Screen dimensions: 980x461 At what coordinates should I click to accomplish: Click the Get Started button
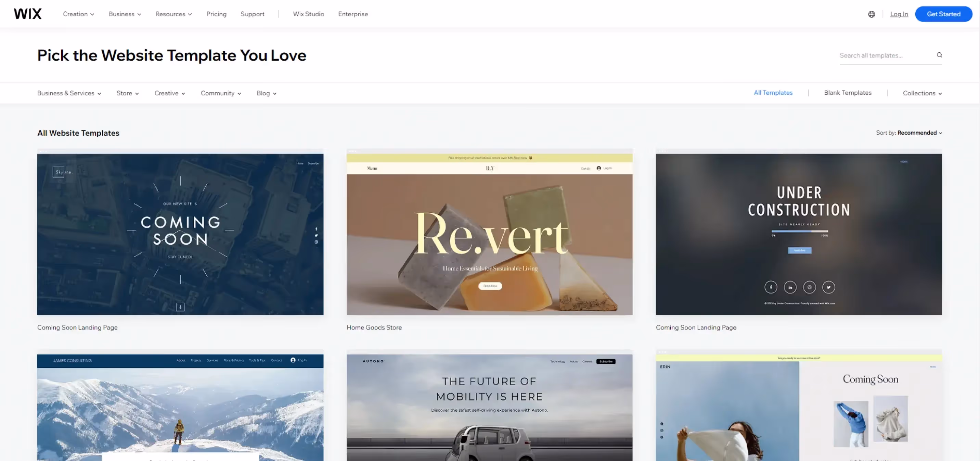[943, 14]
